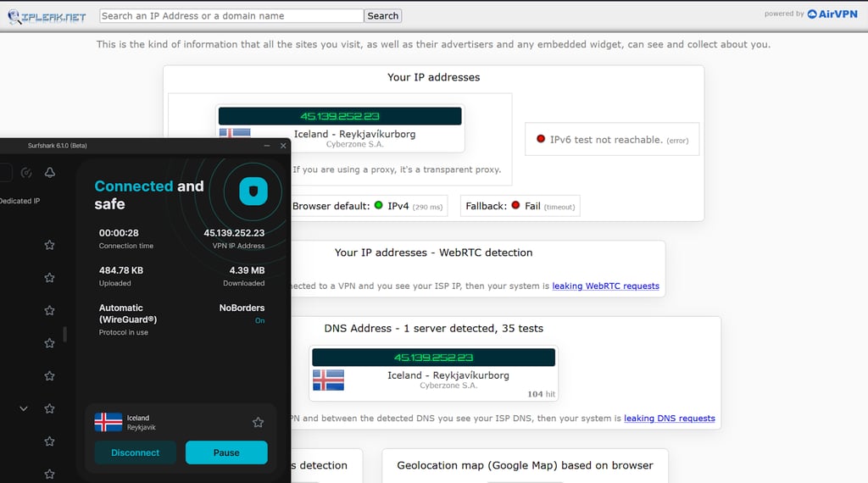Viewport: 868px width, 483px height.
Task: Open the leaking WebRTC requests link
Action: click(605, 286)
